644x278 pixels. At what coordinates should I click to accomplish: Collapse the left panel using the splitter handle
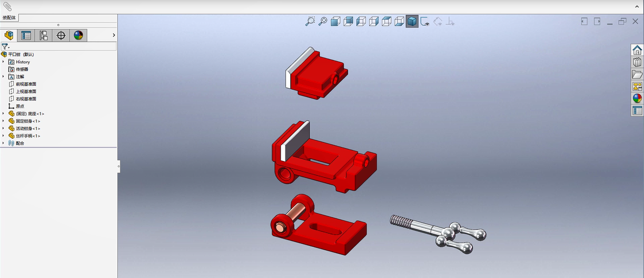point(118,166)
